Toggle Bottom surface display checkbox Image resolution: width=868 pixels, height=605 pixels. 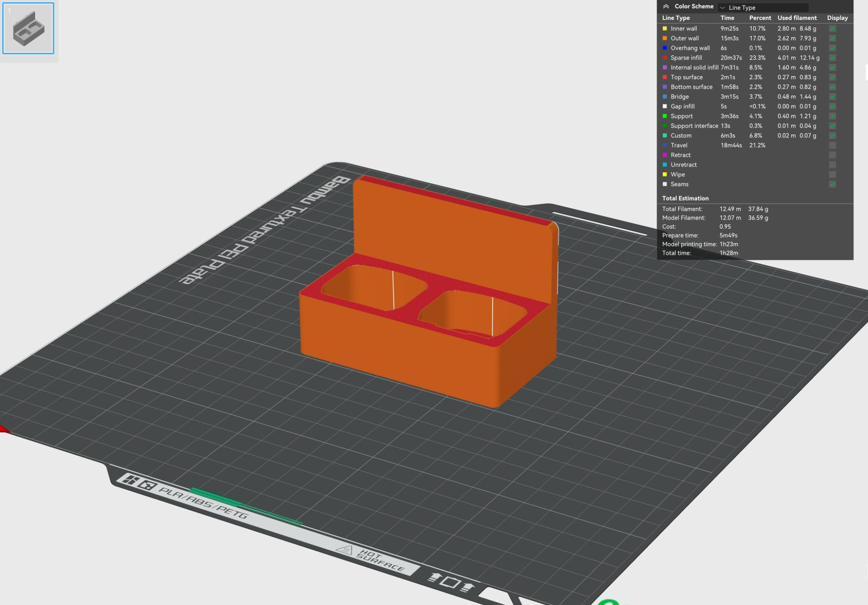[832, 87]
